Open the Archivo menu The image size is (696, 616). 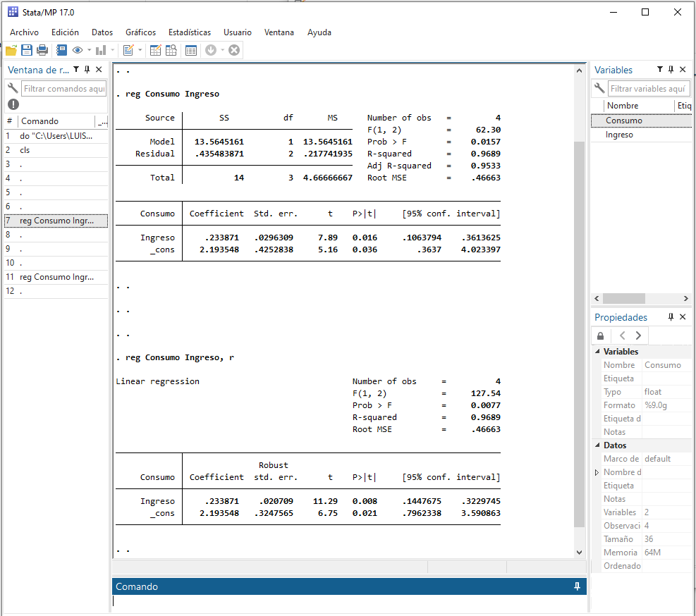point(25,32)
